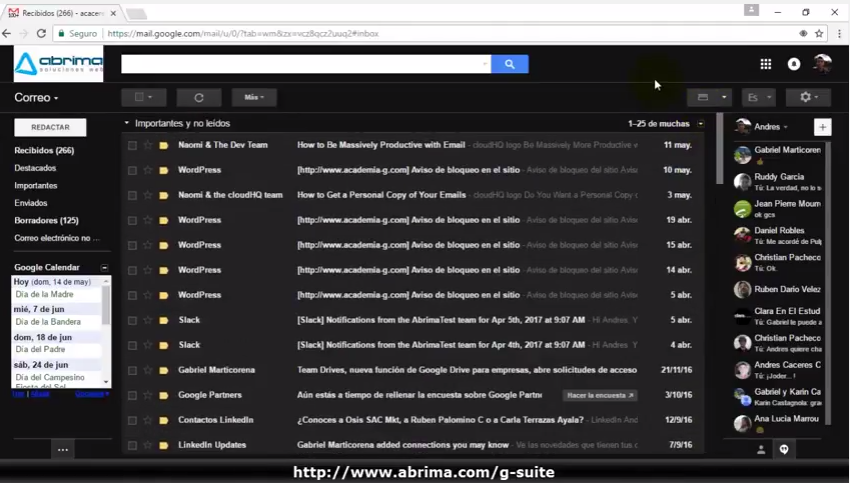Open the Team Drives email from Gabriel
The image size is (850, 483).
[x=413, y=370]
